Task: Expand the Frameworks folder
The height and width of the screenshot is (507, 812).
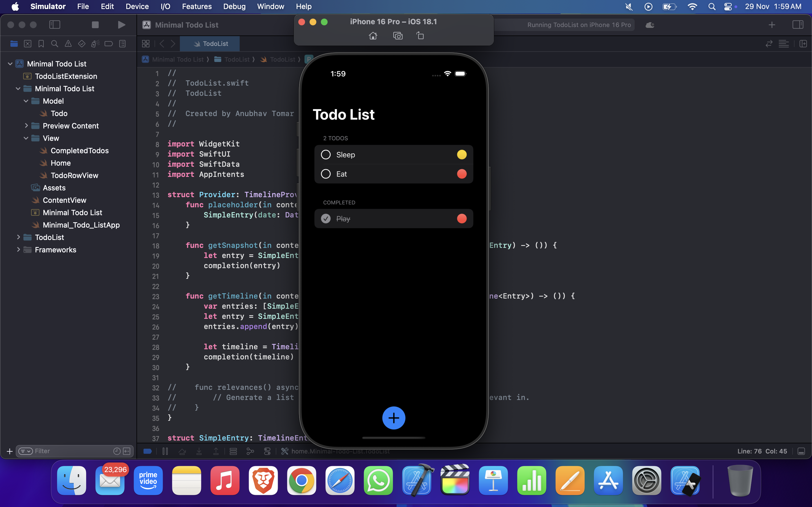Action: pyautogui.click(x=18, y=250)
